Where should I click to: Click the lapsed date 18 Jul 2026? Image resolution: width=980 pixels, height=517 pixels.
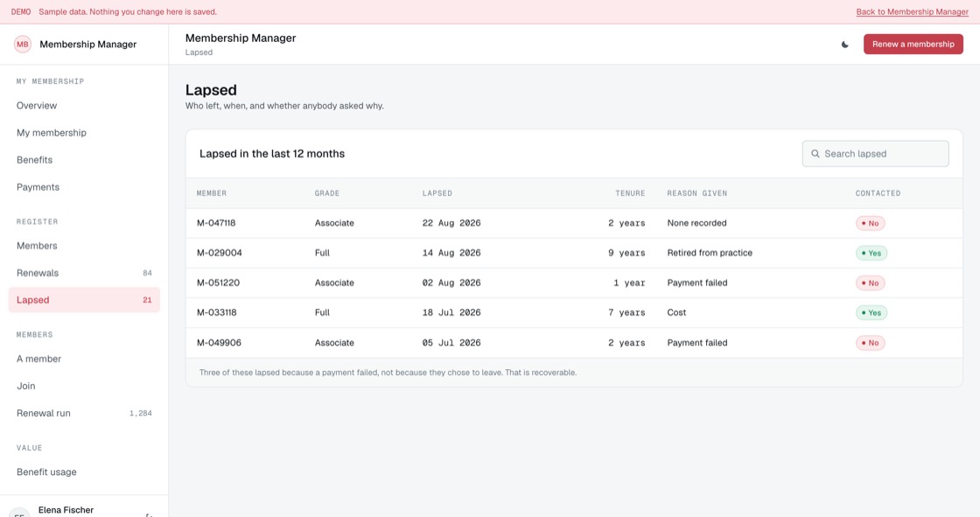[451, 312]
